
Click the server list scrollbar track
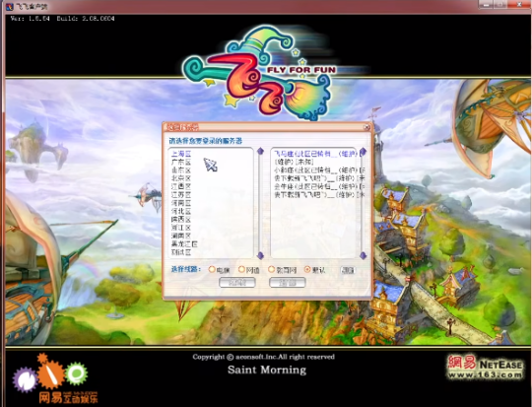click(x=363, y=203)
